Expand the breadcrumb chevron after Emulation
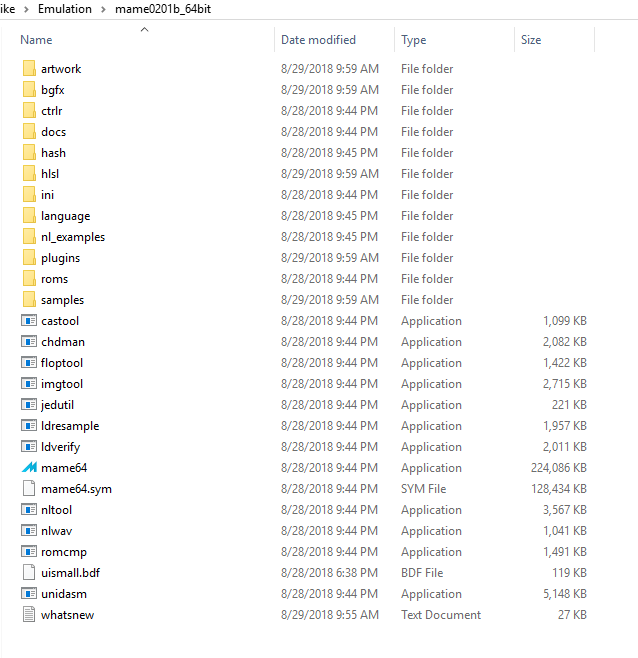 [x=103, y=9]
